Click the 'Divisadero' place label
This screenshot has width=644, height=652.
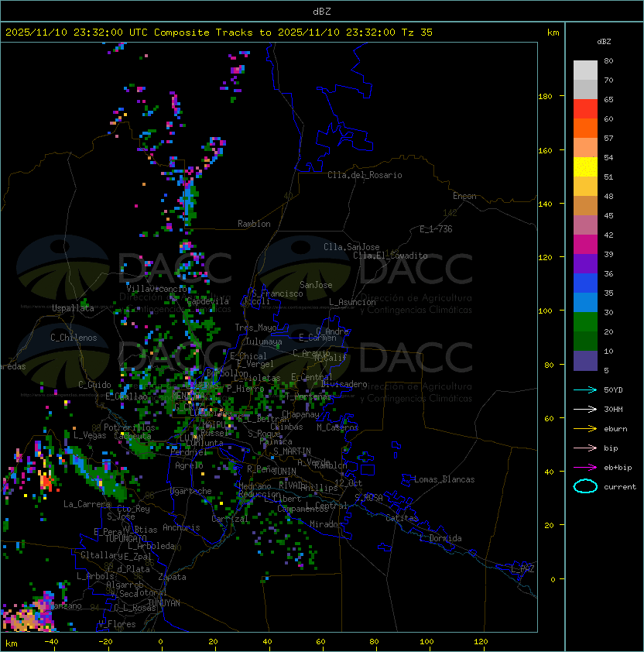(x=344, y=384)
